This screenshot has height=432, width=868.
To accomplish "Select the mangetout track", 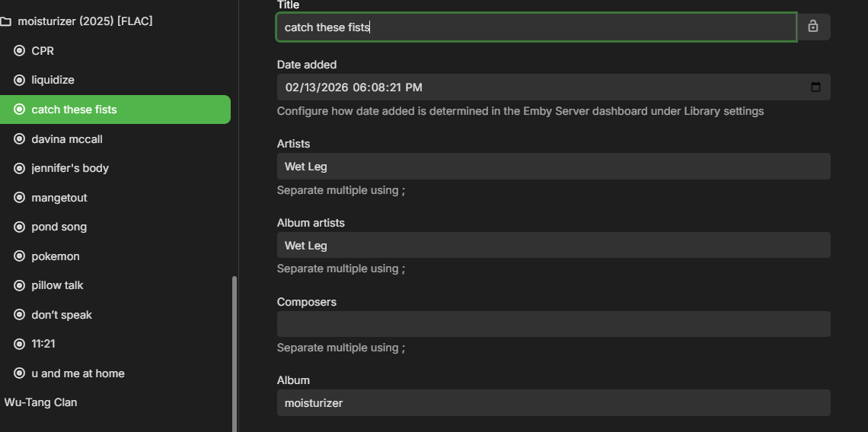I will pos(59,198).
